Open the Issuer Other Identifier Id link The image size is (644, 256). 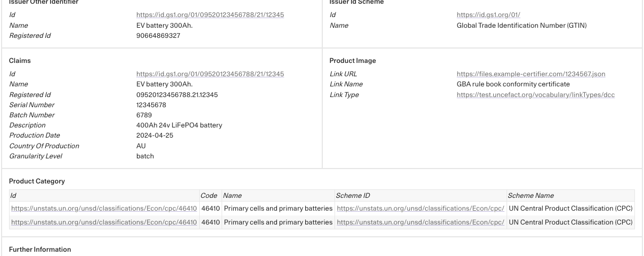(210, 15)
